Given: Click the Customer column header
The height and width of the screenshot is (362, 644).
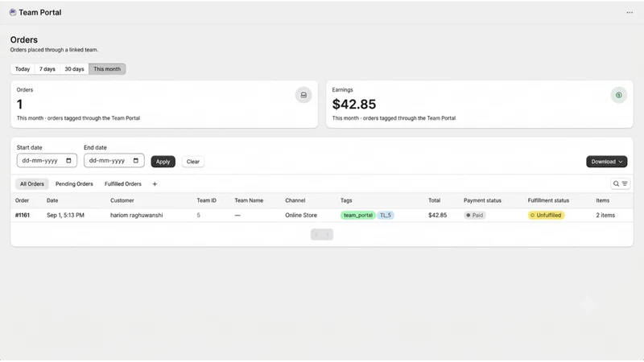Looking at the screenshot, I should point(122,200).
